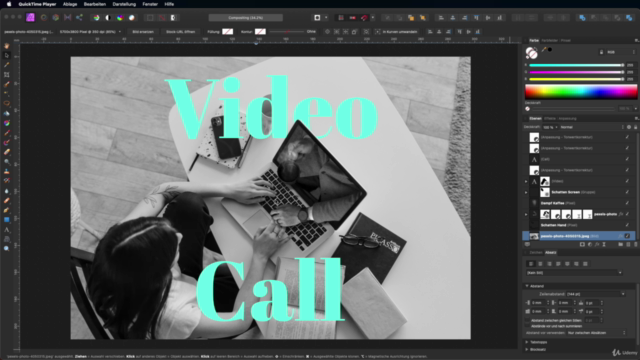Open the Tone Mapping Persona icon
640x360 pixels.
(x=67, y=18)
